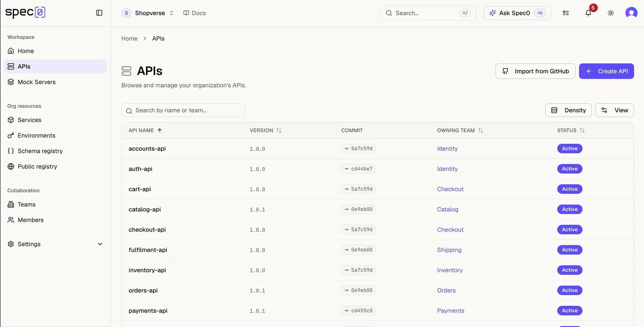This screenshot has width=644, height=327.
Task: Open the Shipping team link
Action: [449, 250]
